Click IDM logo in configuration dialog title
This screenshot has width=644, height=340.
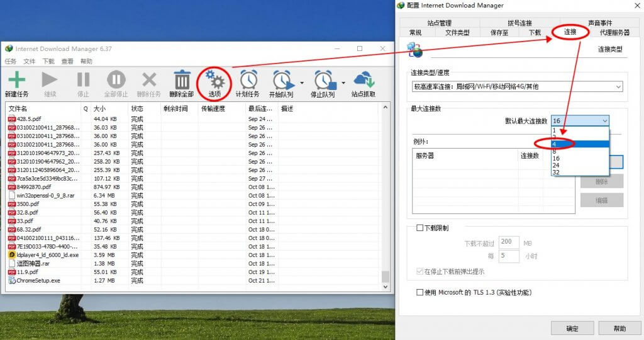pyautogui.click(x=401, y=5)
